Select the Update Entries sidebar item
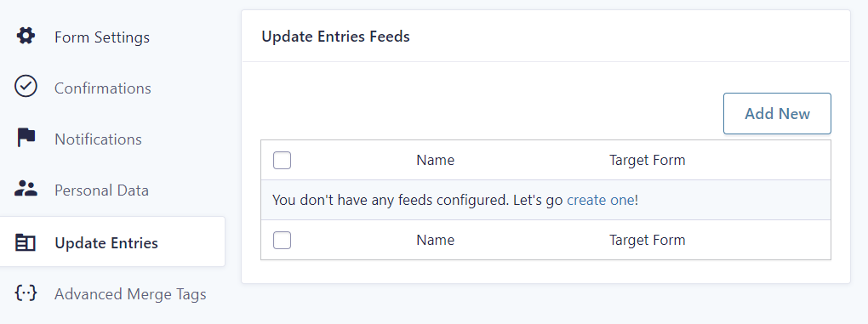The image size is (868, 324). pos(112,242)
